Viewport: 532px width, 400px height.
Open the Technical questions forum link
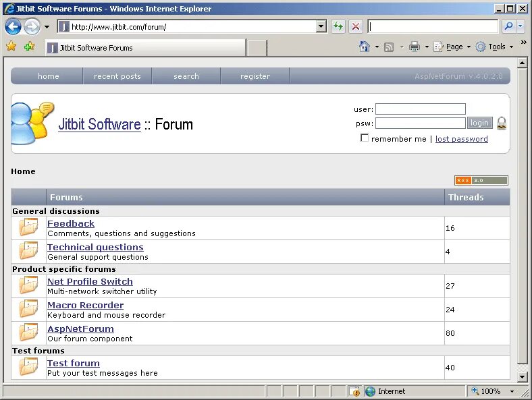[95, 247]
